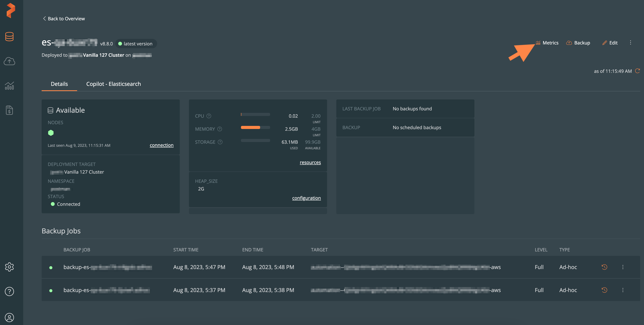Open the billing document icon in sidebar
Screen dimensions: 644x325
coord(9,110)
